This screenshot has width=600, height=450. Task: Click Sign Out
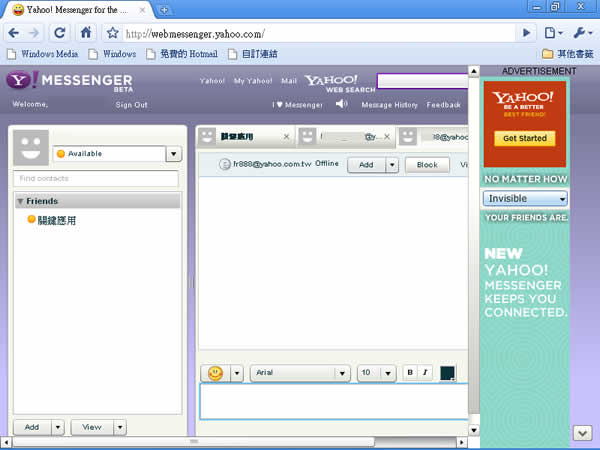click(131, 104)
